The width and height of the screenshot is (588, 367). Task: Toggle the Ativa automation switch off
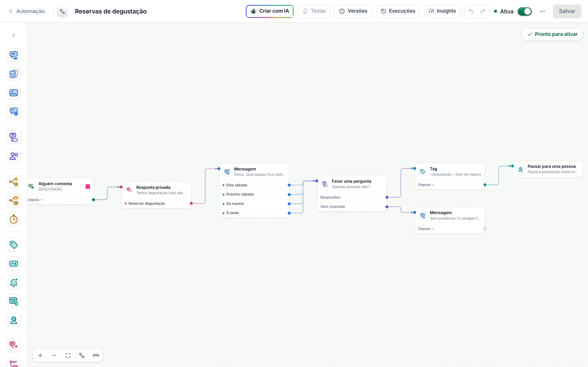click(525, 11)
